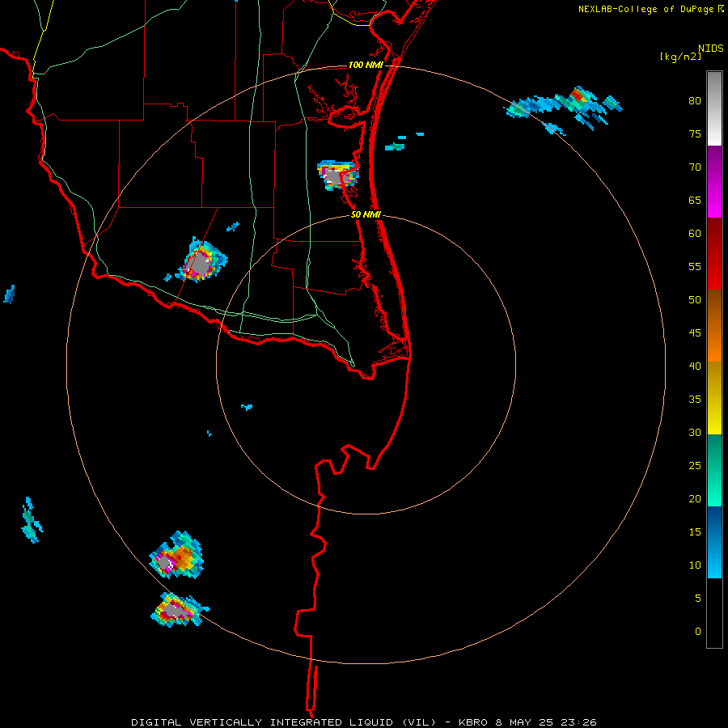The height and width of the screenshot is (728, 728).
Task: Select the dark red segment of the color bar
Action: tap(714, 253)
